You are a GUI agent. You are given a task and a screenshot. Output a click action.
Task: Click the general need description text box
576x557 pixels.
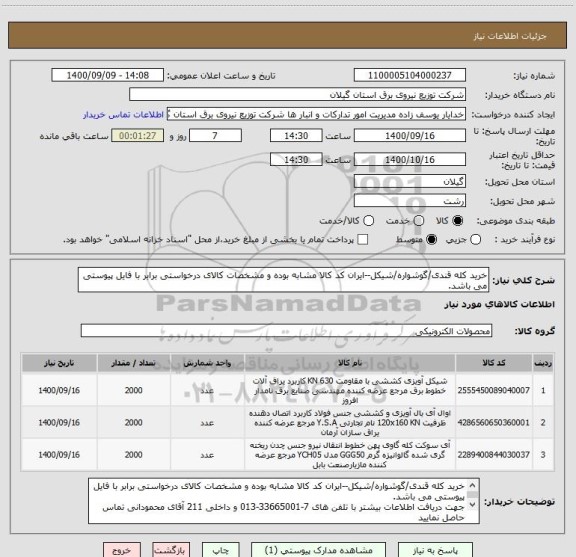284,280
